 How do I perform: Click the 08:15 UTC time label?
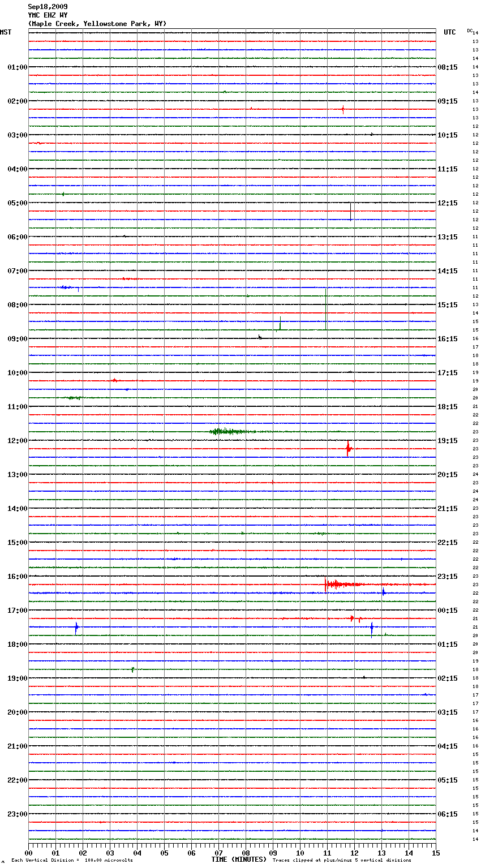point(448,67)
